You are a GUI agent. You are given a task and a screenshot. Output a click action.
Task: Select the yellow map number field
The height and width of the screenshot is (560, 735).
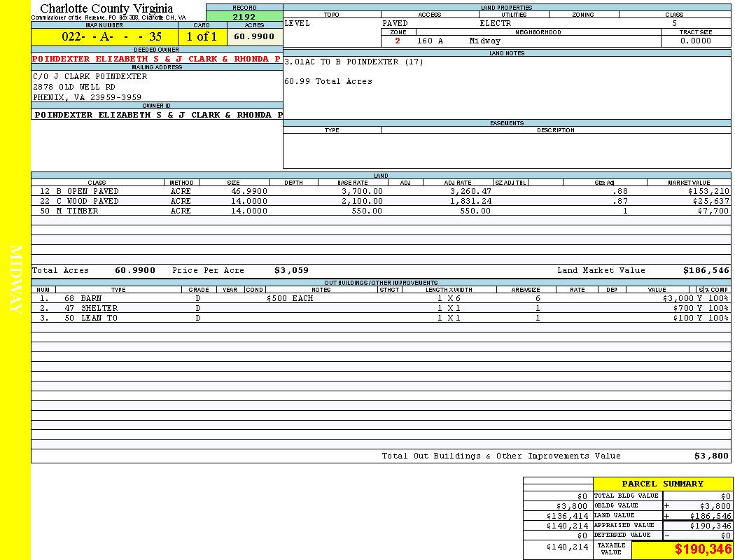pyautogui.click(x=104, y=37)
